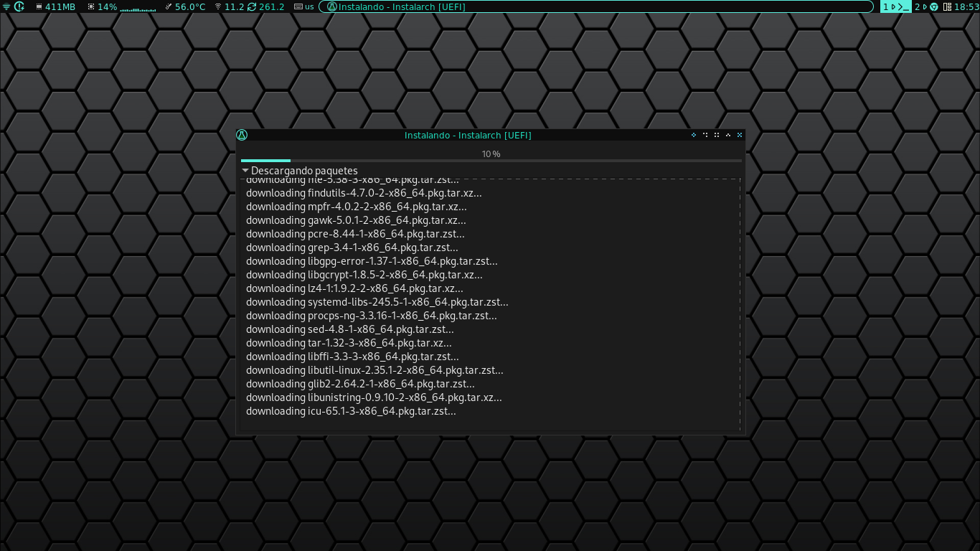This screenshot has height=551, width=980.
Task: Click the line "downloading lz4-1:1.9.2-2"
Action: coord(354,288)
